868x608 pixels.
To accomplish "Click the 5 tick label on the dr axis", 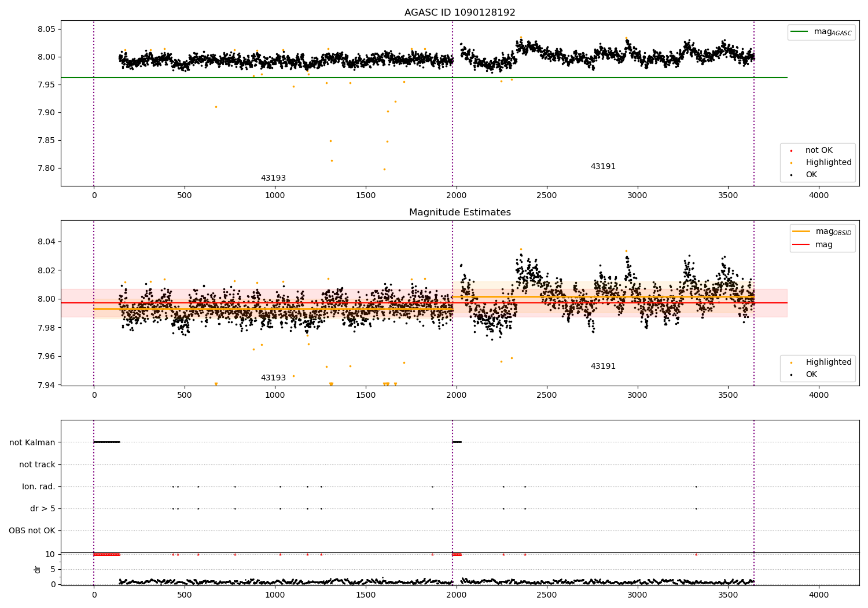I will [53, 569].
